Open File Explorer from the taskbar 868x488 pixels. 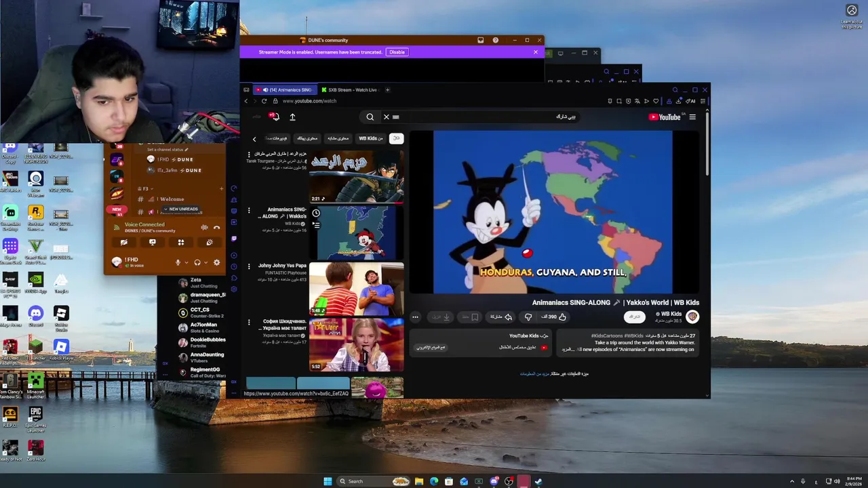pyautogui.click(x=419, y=481)
